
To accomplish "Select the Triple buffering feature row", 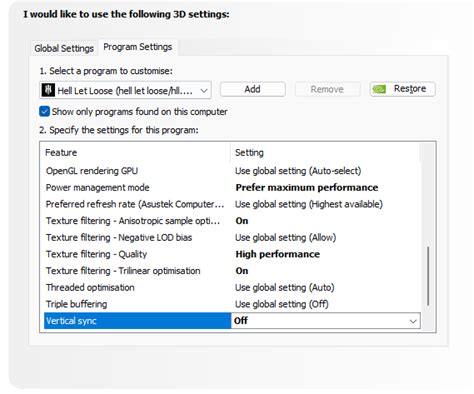I will point(232,304).
